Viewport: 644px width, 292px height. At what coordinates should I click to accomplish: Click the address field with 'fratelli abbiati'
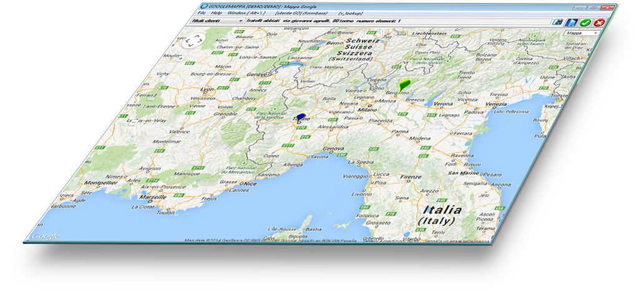pyautogui.click(x=398, y=21)
